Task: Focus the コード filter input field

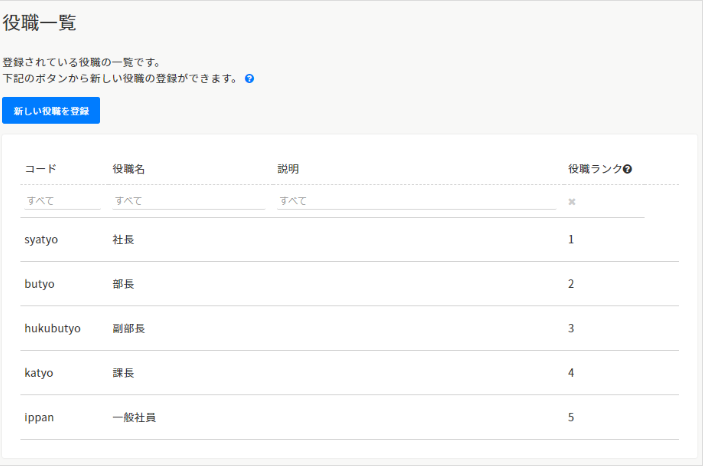Action: [x=61, y=201]
